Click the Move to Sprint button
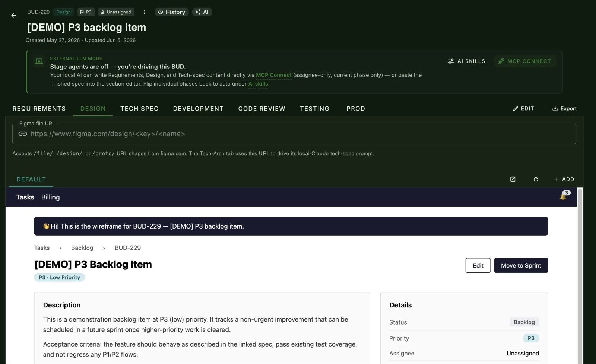 point(521,265)
